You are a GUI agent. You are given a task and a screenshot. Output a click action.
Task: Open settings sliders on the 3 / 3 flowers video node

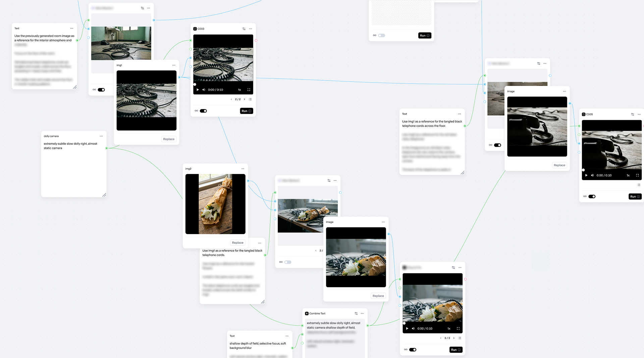coord(453,268)
